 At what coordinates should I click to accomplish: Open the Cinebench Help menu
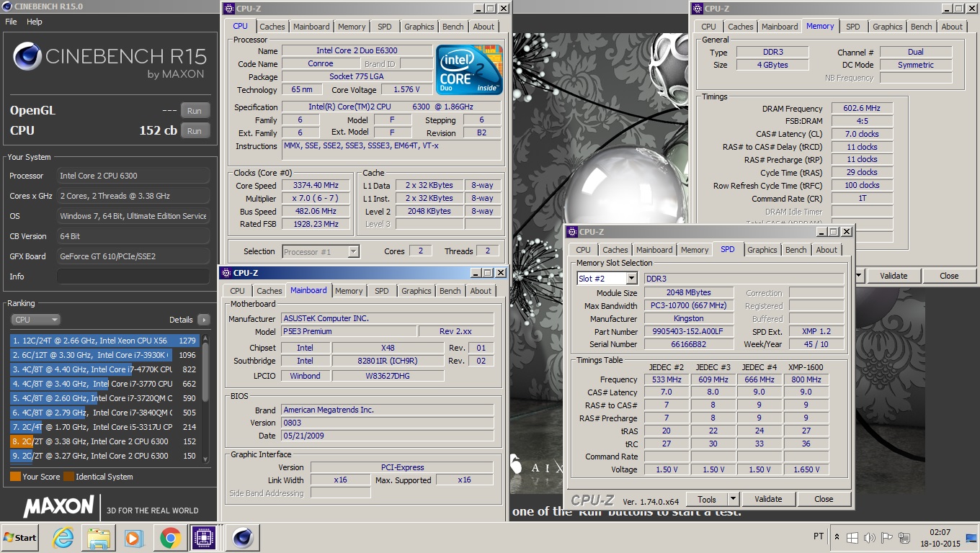coord(35,22)
